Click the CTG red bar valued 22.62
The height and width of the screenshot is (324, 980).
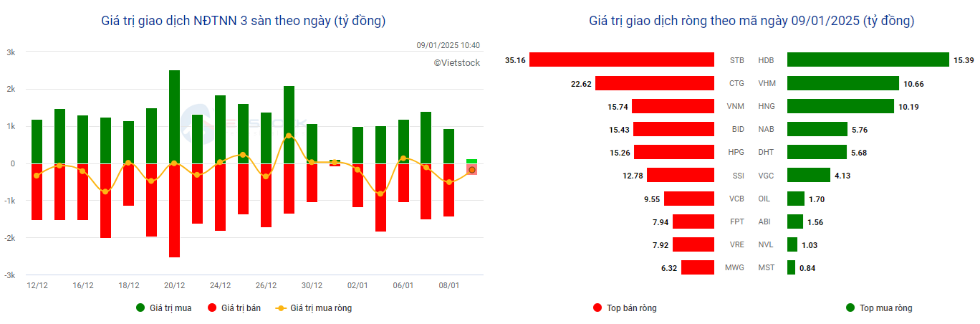pos(655,83)
